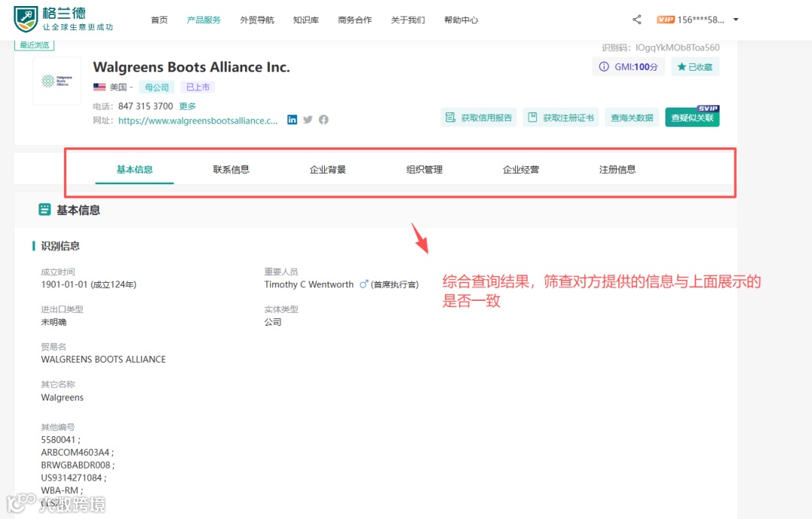Click the code WBA-RM

pos(59,490)
